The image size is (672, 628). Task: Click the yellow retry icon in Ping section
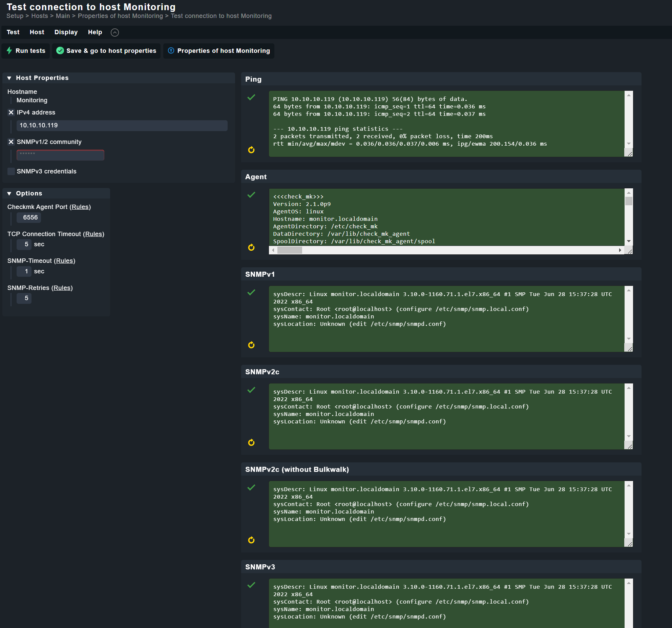click(x=251, y=150)
